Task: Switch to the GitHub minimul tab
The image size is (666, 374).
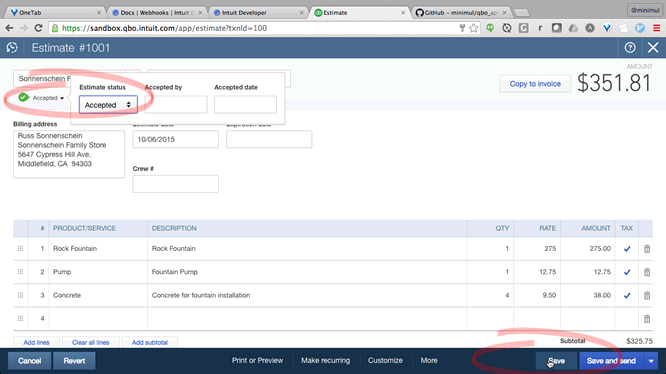Action: (461, 13)
